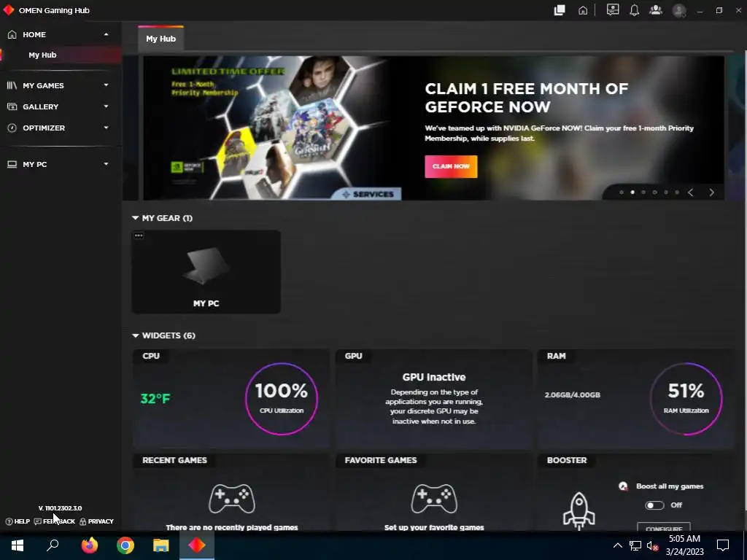Open the OPTIMIZER menu label
Screen dimensions: 747x560
(x=44, y=128)
